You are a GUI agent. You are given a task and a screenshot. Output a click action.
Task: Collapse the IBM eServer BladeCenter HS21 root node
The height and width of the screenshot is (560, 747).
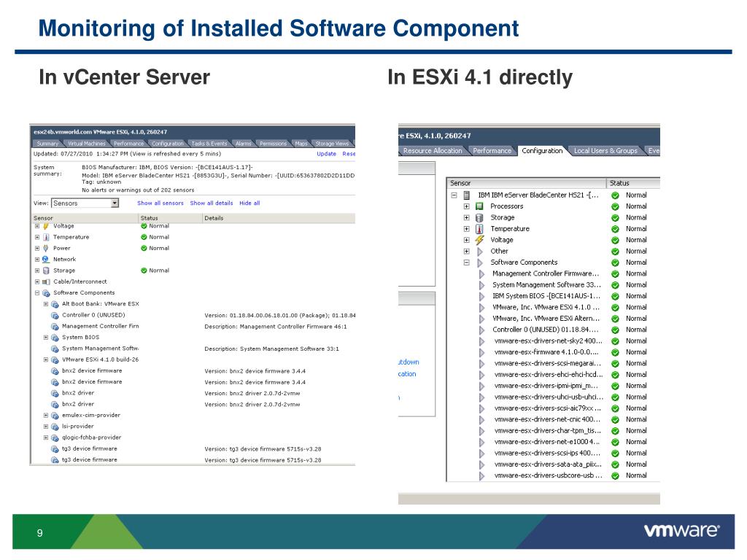click(x=454, y=195)
